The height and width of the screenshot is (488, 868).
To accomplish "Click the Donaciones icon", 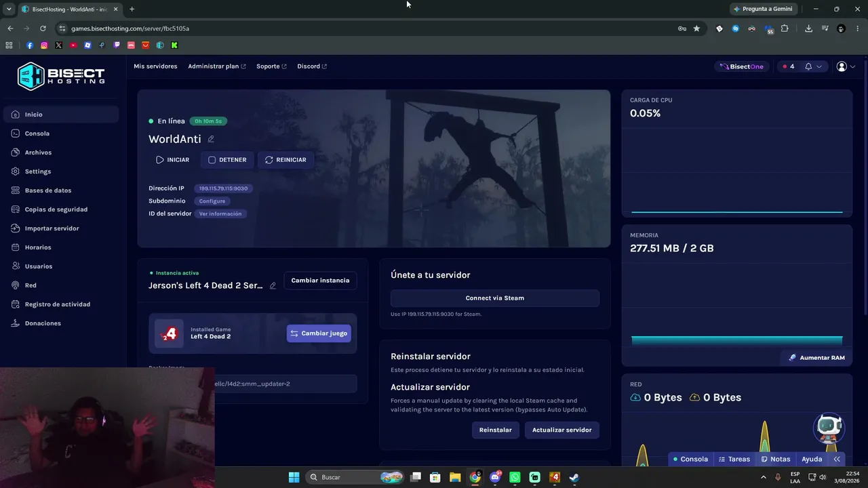I will (16, 323).
